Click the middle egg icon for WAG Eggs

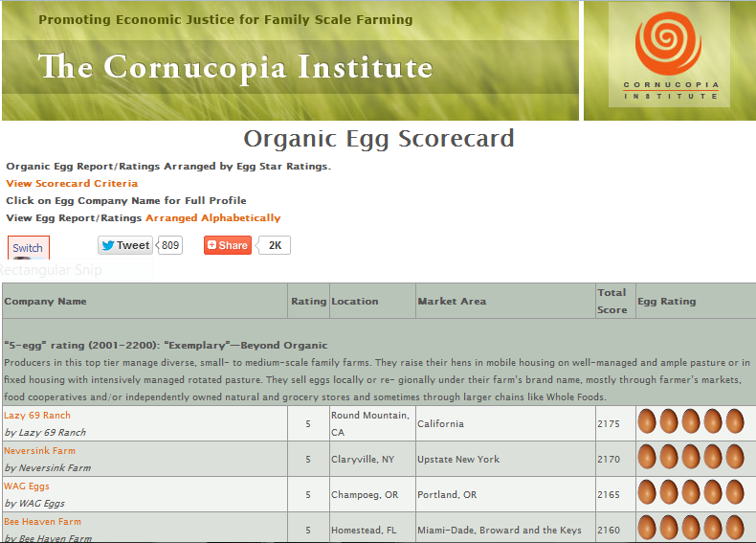click(x=691, y=493)
